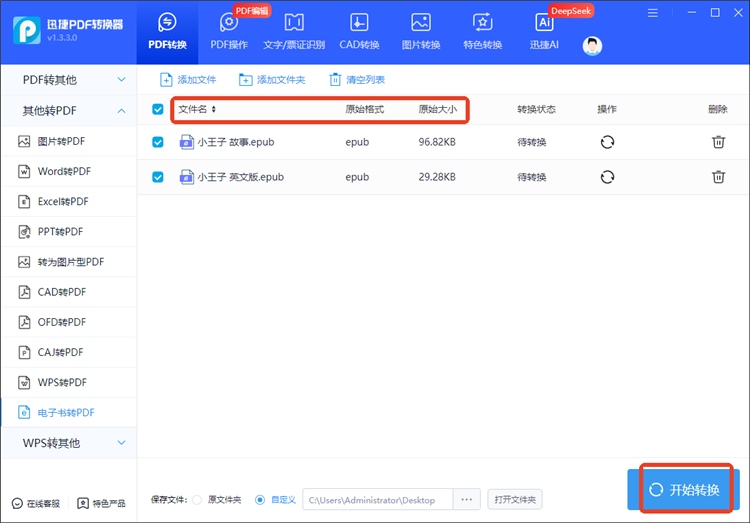Open the 迅捷AI tab
The height and width of the screenshot is (523, 750).
(544, 32)
